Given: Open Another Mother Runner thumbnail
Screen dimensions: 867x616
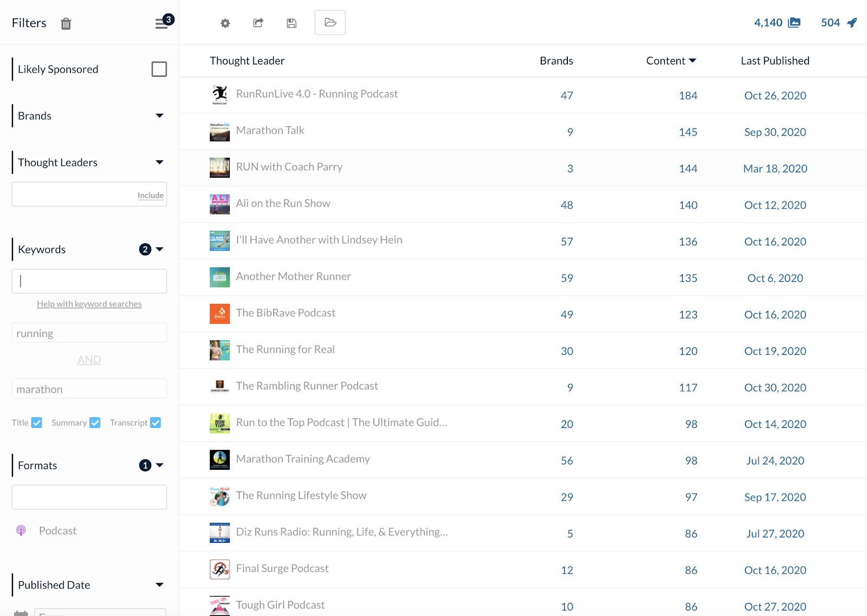Looking at the screenshot, I should tap(219, 277).
